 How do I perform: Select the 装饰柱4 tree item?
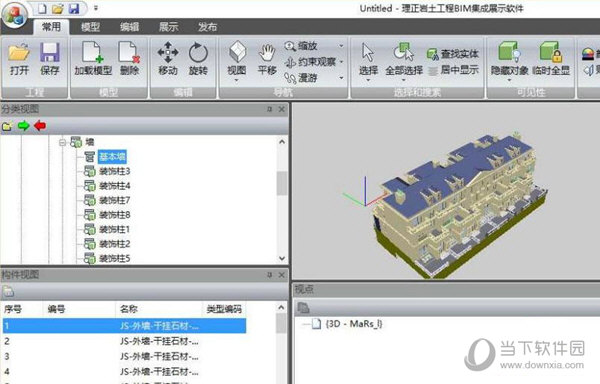coord(115,185)
